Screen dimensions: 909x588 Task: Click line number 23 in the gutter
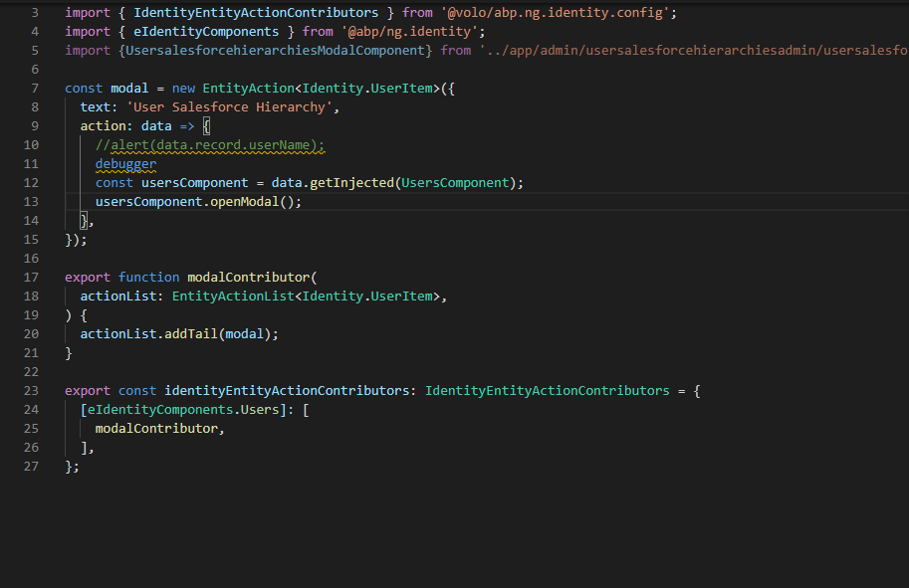pyautogui.click(x=31, y=391)
